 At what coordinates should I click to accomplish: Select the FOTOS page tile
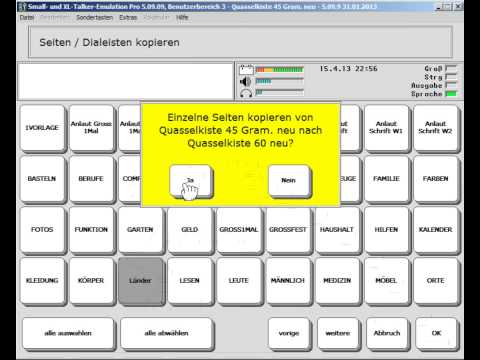click(x=42, y=230)
